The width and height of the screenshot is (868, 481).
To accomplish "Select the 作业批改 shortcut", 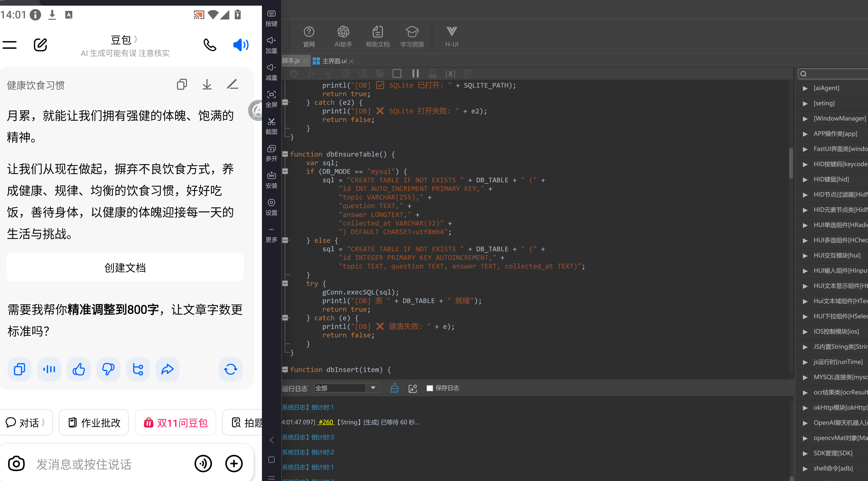I will [94, 422].
